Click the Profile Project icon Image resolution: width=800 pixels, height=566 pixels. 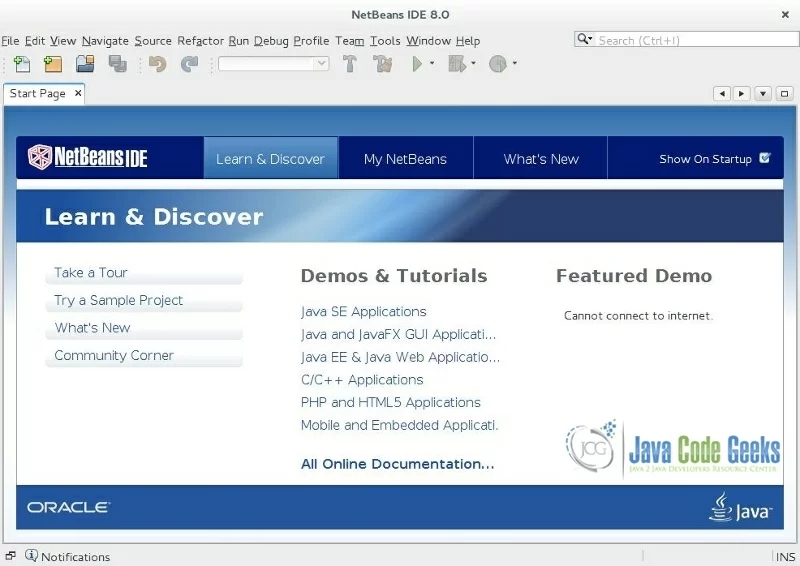click(x=498, y=64)
